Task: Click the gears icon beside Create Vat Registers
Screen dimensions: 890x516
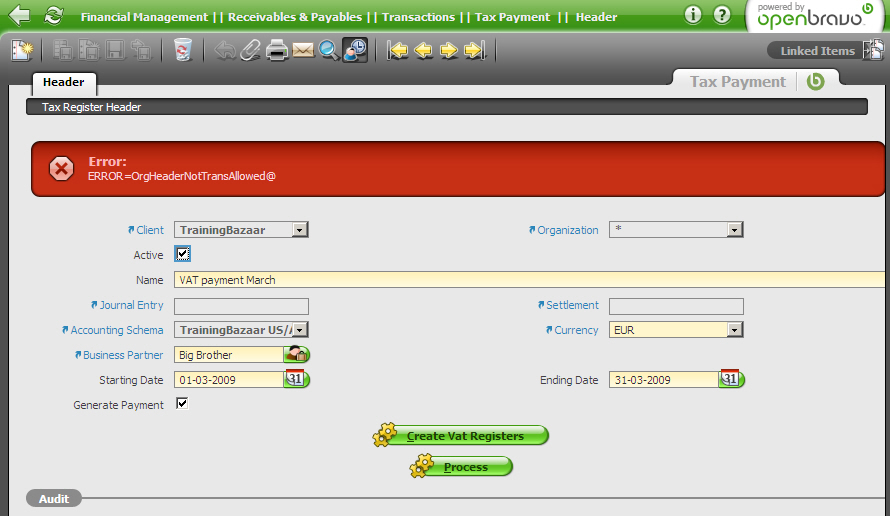Action: [x=385, y=435]
